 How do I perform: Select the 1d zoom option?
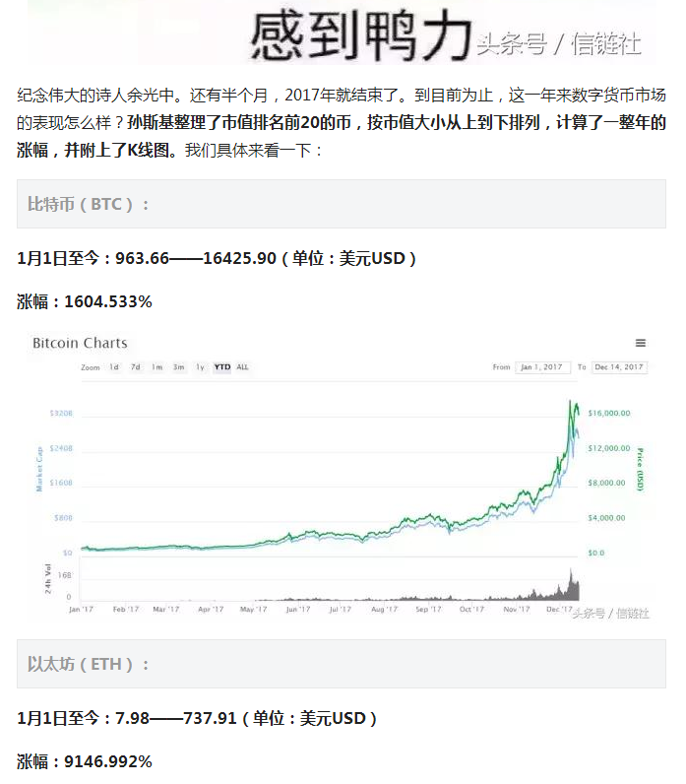[114, 367]
